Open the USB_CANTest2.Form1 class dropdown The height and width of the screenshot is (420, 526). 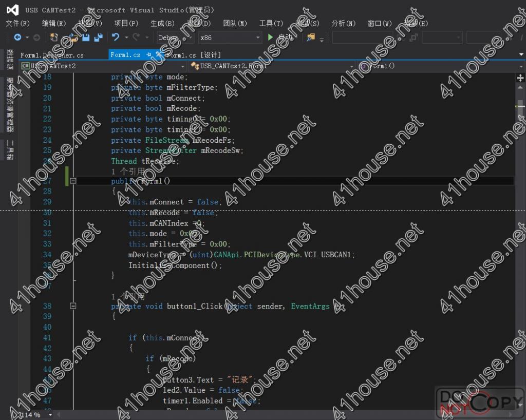[272, 66]
